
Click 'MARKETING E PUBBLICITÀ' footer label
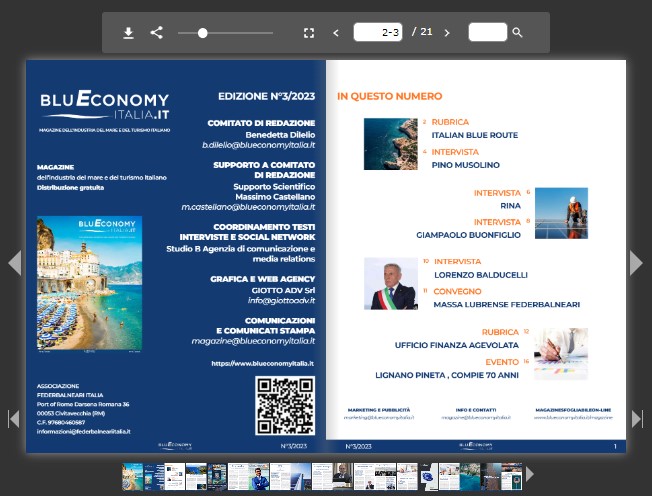pyautogui.click(x=379, y=410)
